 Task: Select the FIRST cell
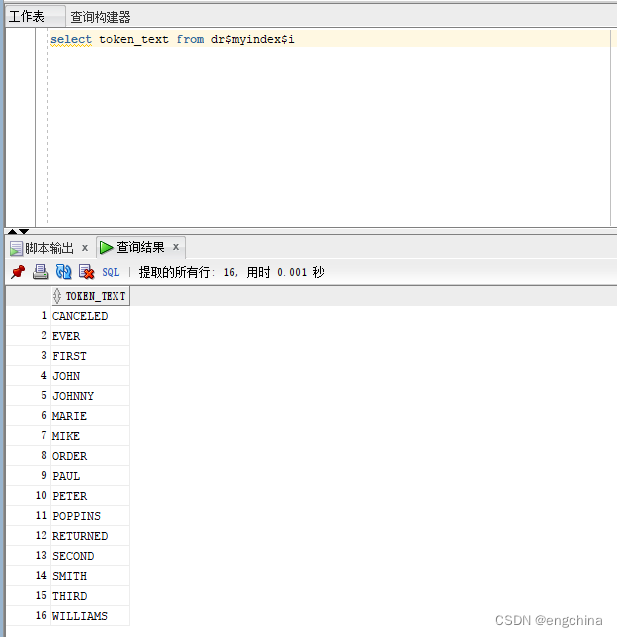[90, 356]
